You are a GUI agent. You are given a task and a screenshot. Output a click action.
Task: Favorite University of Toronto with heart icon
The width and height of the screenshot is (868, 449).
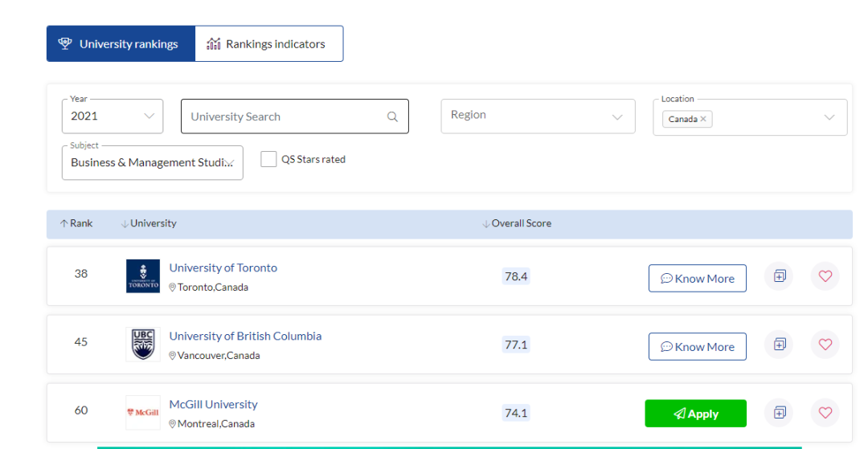point(825,276)
